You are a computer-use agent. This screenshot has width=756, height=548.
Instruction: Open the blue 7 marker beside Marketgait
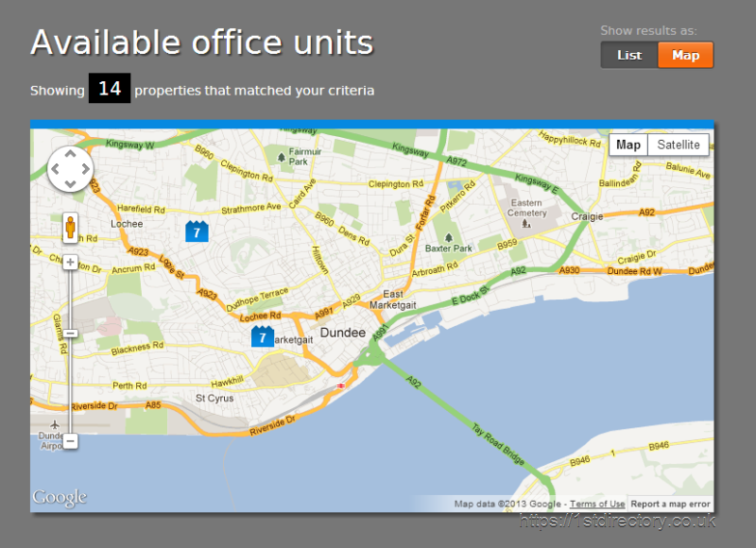[263, 336]
